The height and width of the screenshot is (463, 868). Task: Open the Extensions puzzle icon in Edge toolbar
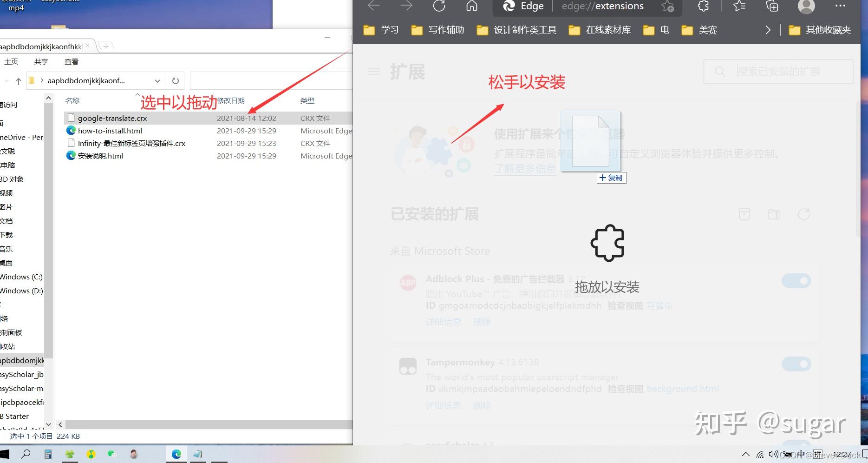(703, 6)
